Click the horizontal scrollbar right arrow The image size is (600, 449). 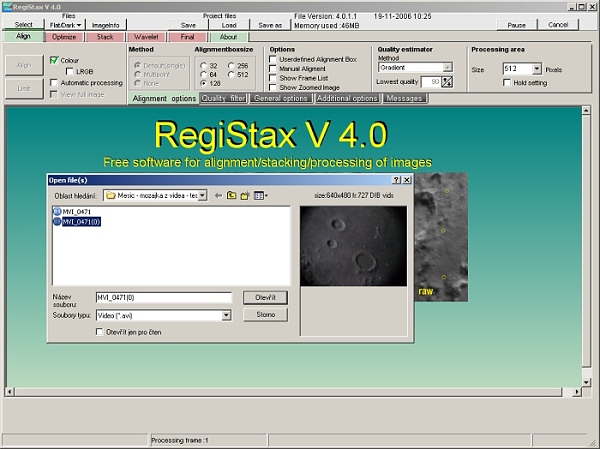tap(577, 392)
